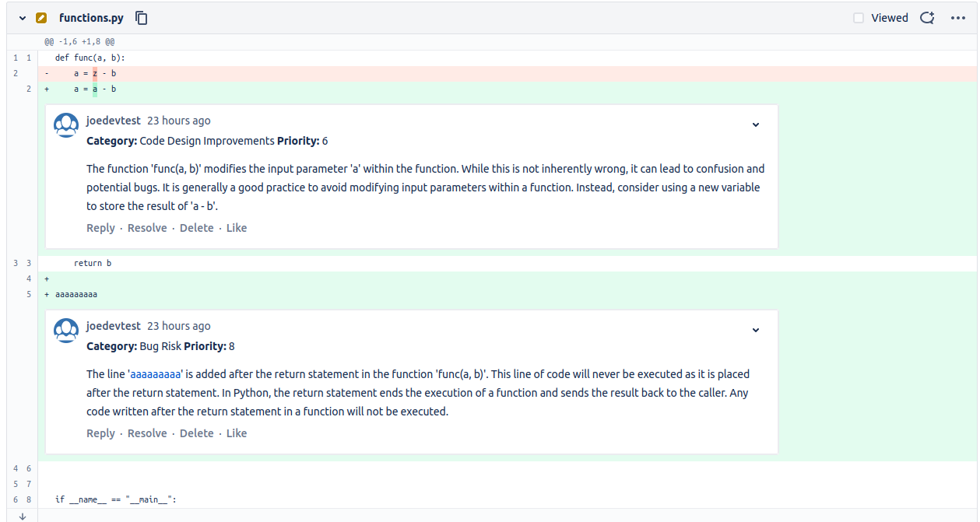Image resolution: width=980 pixels, height=522 pixels.
Task: Click the 23 hours ago timestamp link
Action: [179, 120]
